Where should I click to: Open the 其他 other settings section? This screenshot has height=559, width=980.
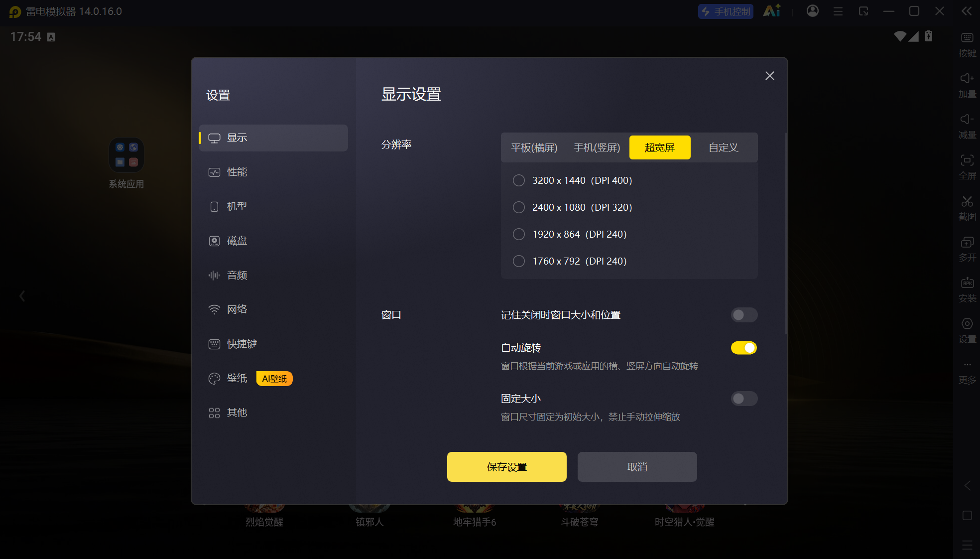click(273, 413)
